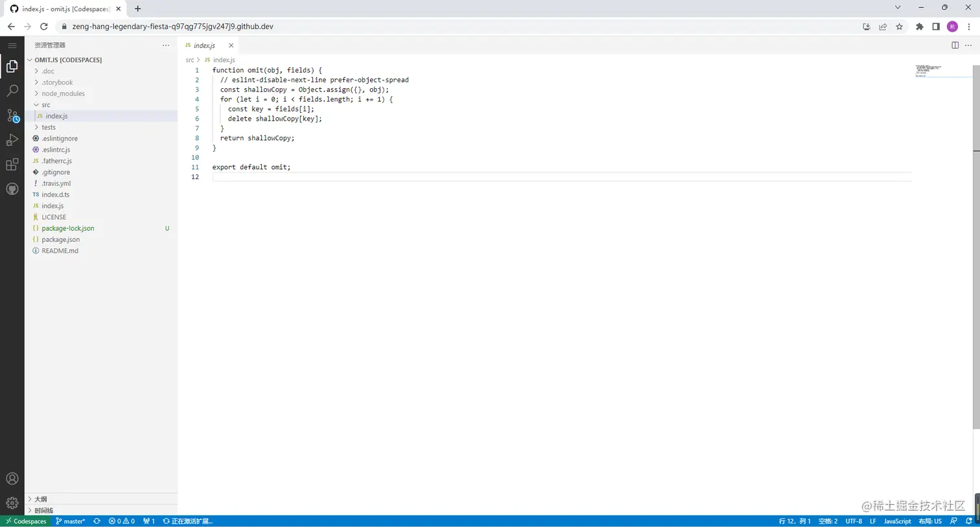Open the Extensions view

coord(12,165)
